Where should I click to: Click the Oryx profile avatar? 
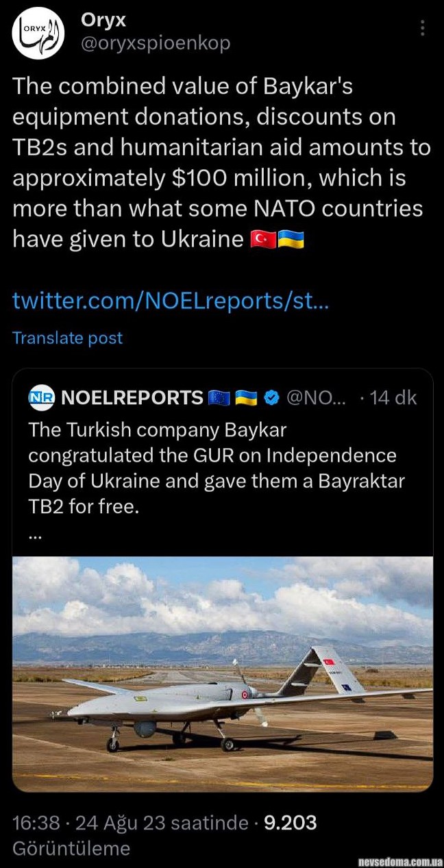pyautogui.click(x=38, y=33)
